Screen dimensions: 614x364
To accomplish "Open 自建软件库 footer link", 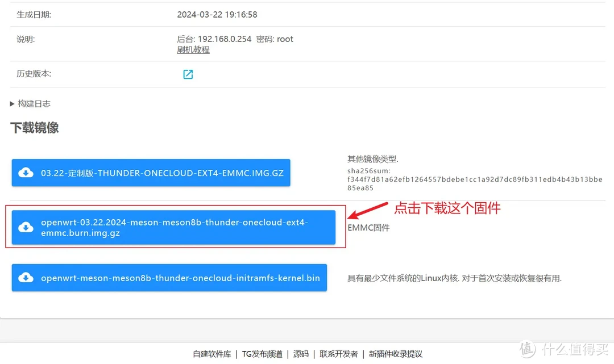I will tap(212, 354).
